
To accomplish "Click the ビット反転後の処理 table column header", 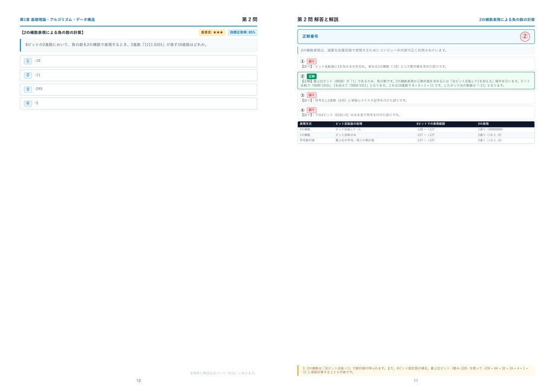I will [349, 124].
